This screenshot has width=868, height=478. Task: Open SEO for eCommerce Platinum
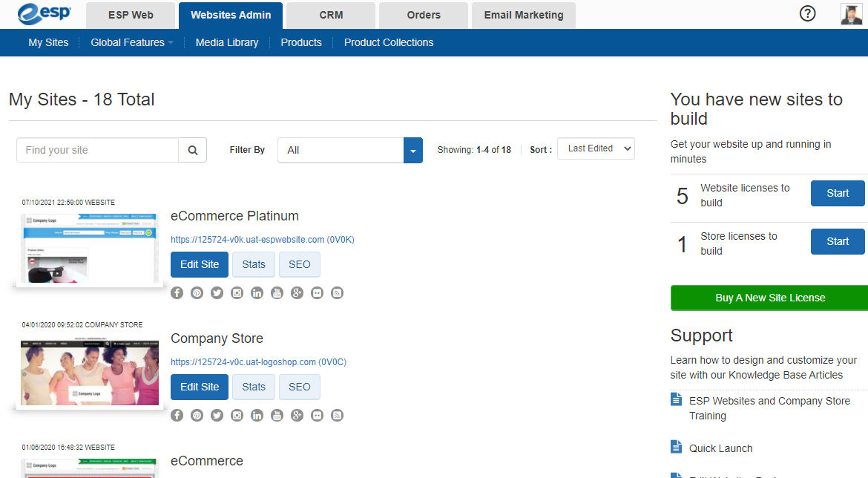[300, 264]
